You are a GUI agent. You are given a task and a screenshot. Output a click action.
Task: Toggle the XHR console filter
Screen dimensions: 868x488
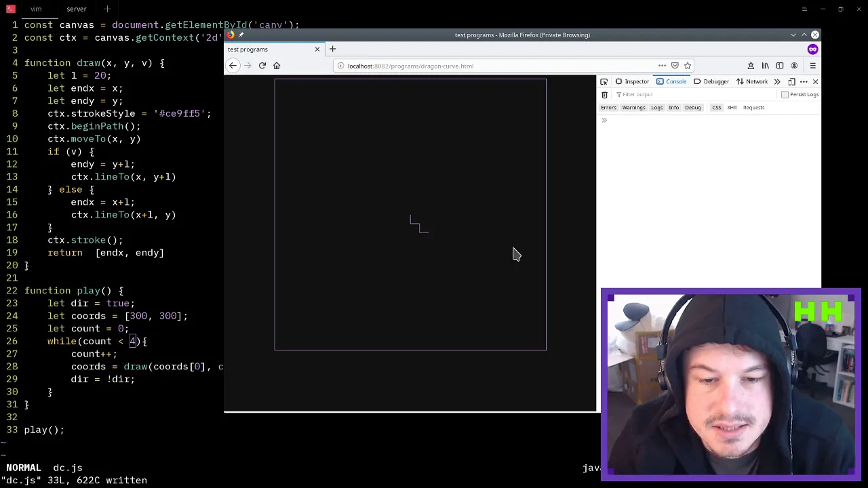[x=732, y=107]
